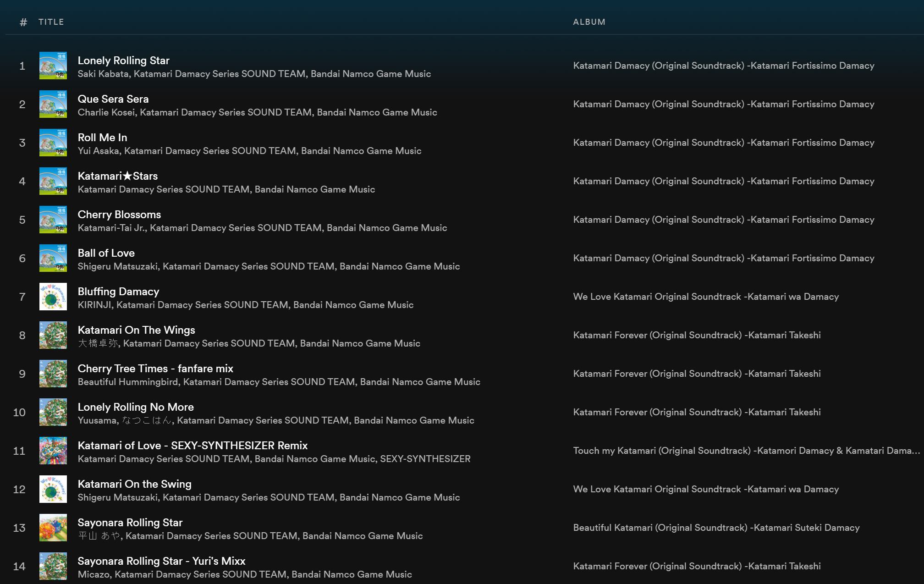Open artist Charlie Kosei link
This screenshot has width=924, height=584.
[x=106, y=112]
